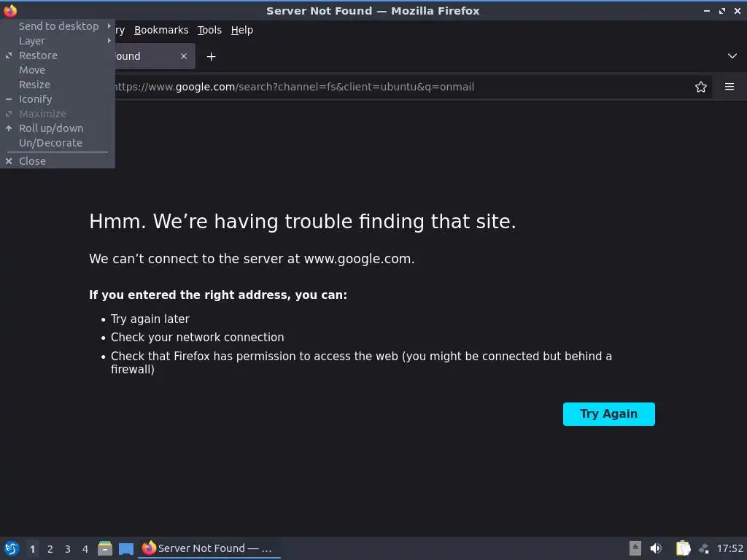Bookmark this page with star icon
Viewport: 747px width, 560px height.
pyautogui.click(x=701, y=87)
